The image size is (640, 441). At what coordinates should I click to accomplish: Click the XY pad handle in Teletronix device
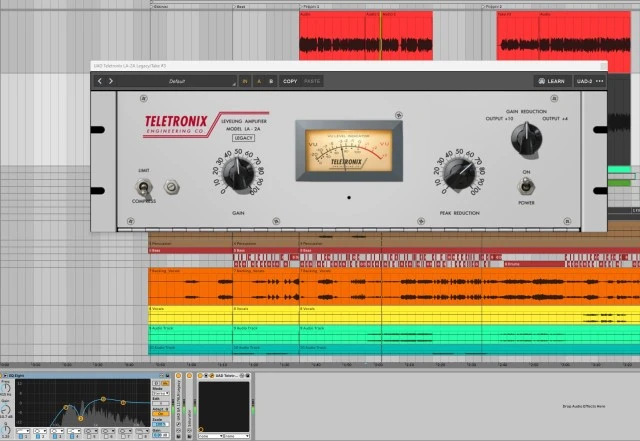[201, 429]
